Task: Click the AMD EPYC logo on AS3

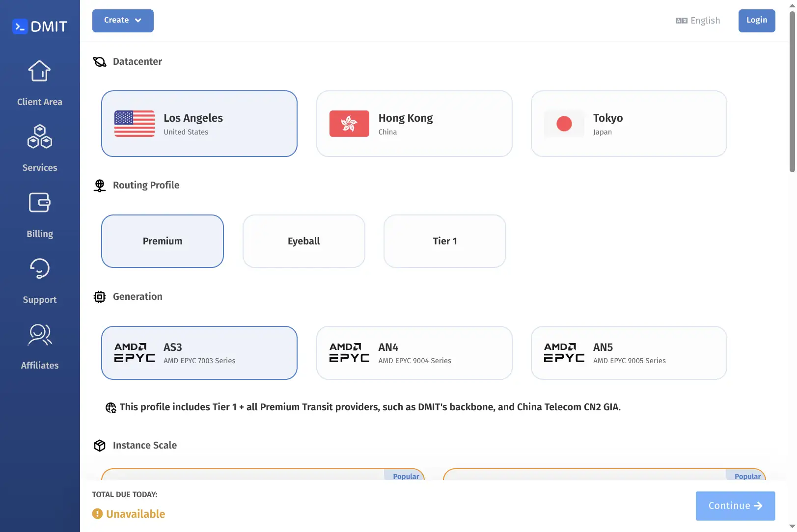Action: point(135,353)
